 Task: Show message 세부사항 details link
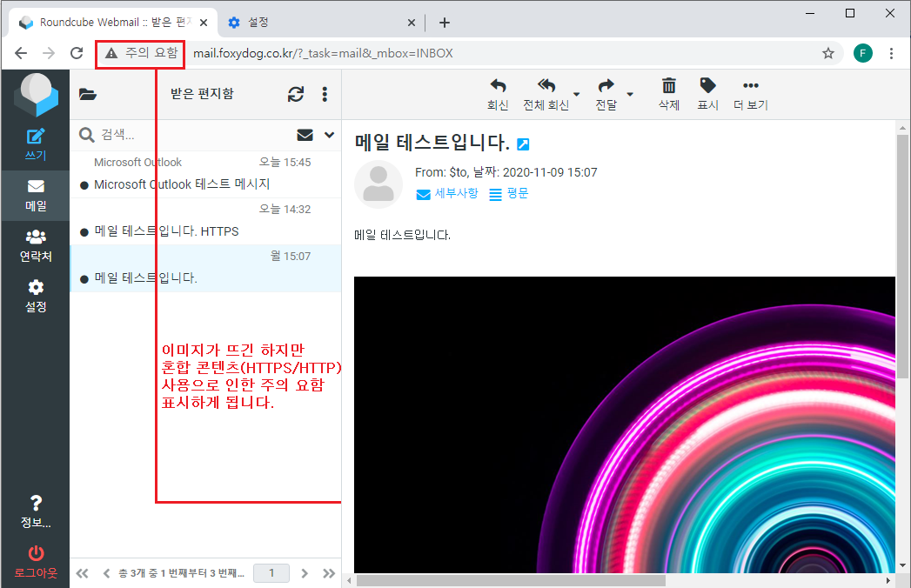coord(446,193)
